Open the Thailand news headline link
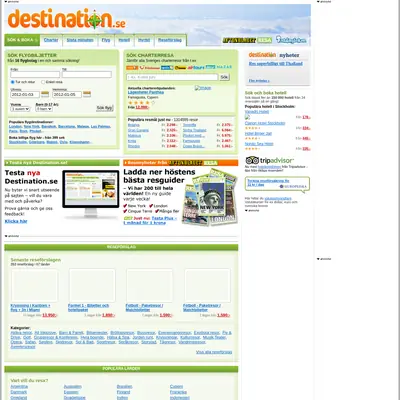Image resolution: width=400 pixels, height=400 pixels. pyautogui.click(x=276, y=64)
